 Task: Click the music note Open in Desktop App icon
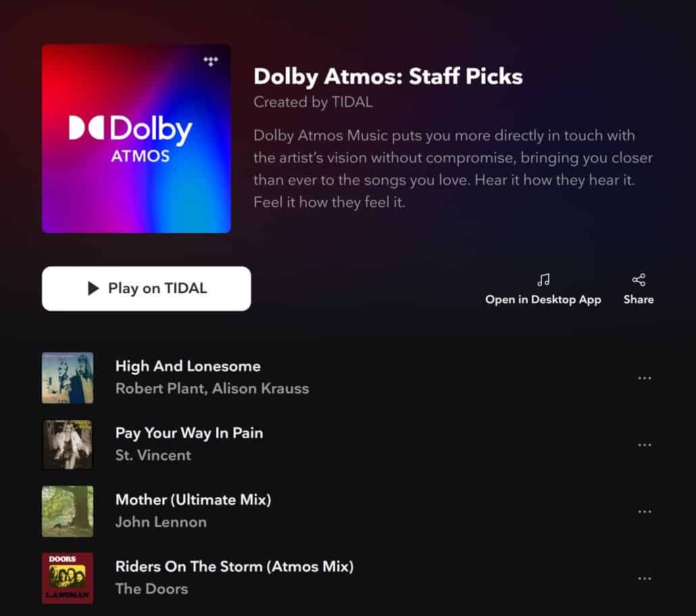coord(543,280)
